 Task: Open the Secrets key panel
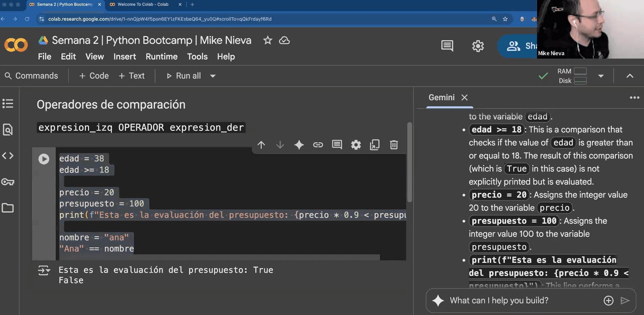tap(8, 182)
